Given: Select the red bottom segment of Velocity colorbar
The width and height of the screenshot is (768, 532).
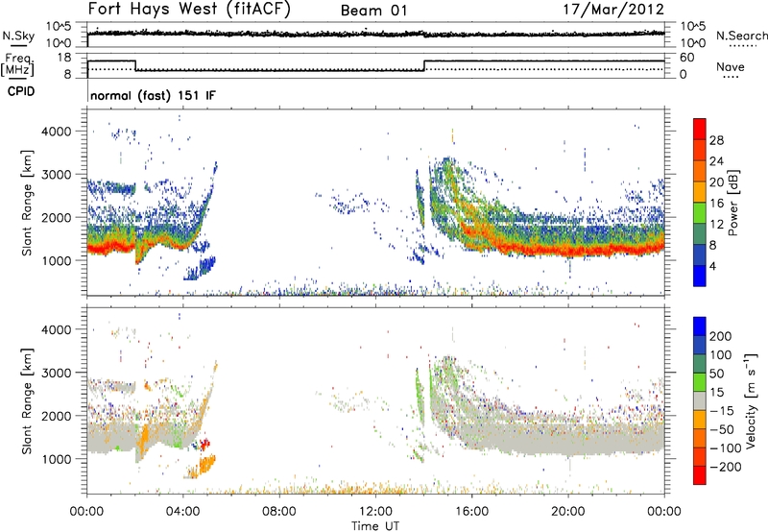Looking at the screenshot, I should (700, 475).
